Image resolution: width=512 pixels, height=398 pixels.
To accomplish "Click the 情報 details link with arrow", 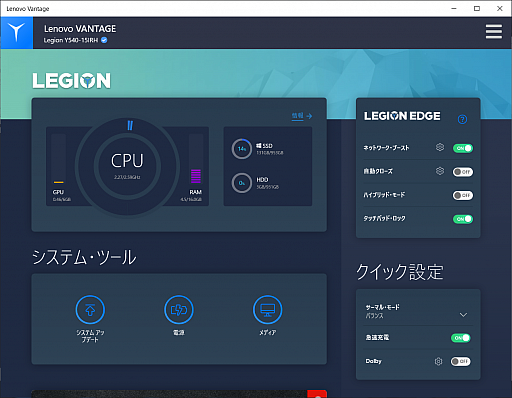I will pyautogui.click(x=302, y=116).
